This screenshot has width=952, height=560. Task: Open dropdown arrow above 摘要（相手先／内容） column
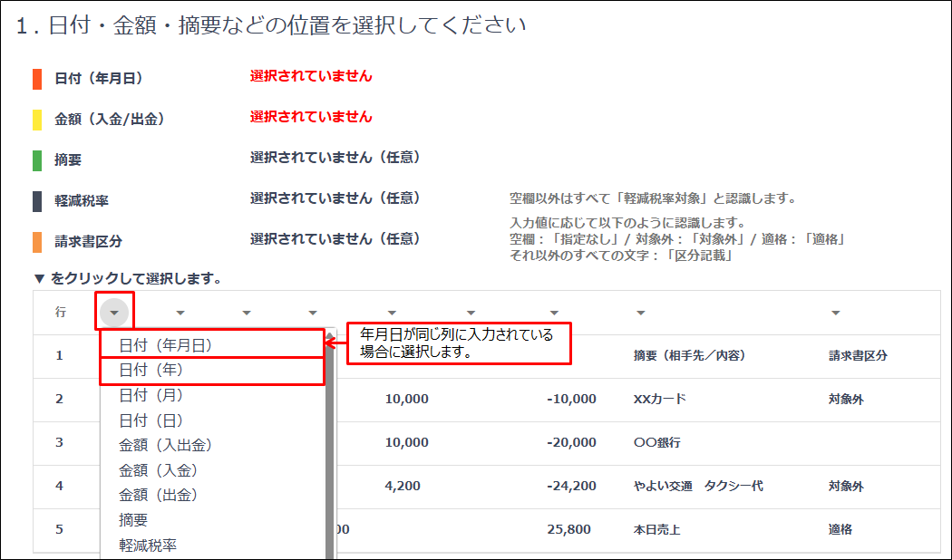click(x=640, y=313)
